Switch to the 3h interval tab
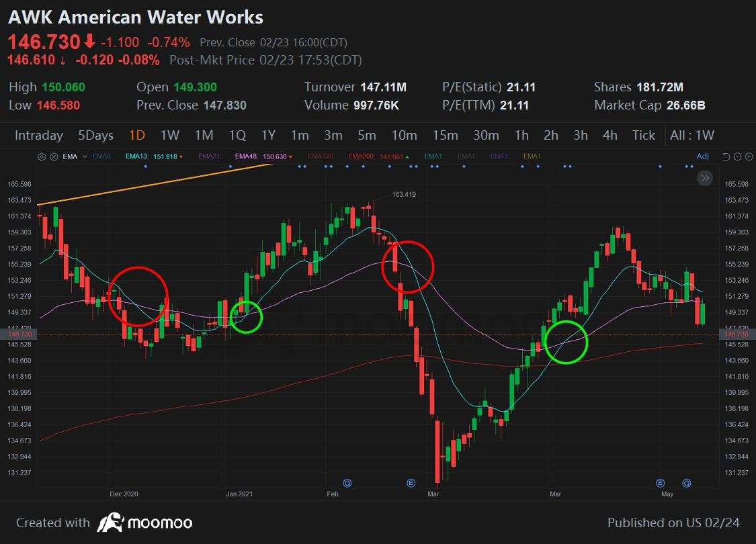The width and height of the screenshot is (756, 544). 581,136
